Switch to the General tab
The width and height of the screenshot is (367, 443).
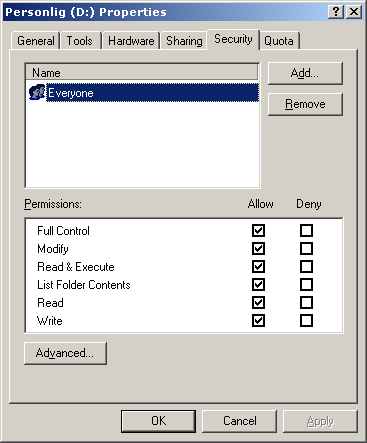(36, 41)
